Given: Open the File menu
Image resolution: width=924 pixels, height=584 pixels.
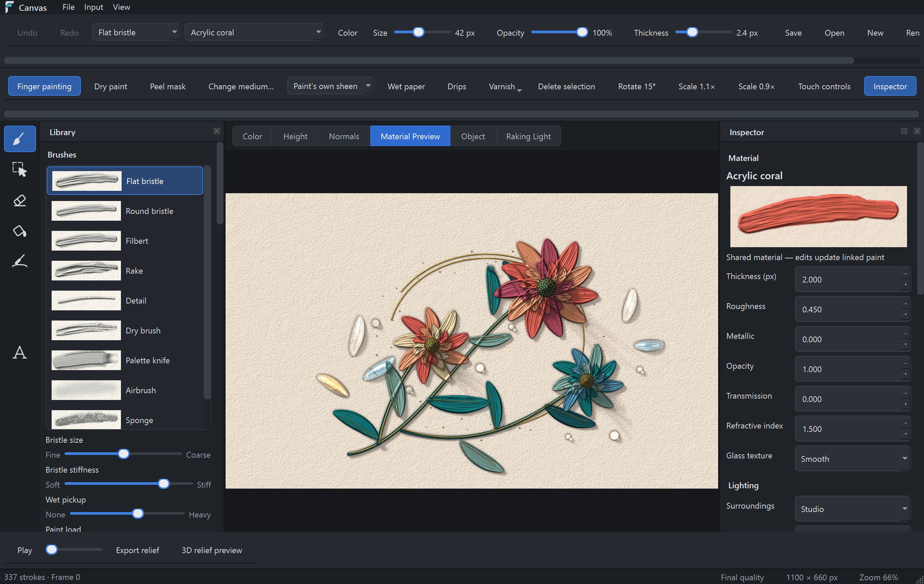Looking at the screenshot, I should click(68, 7).
